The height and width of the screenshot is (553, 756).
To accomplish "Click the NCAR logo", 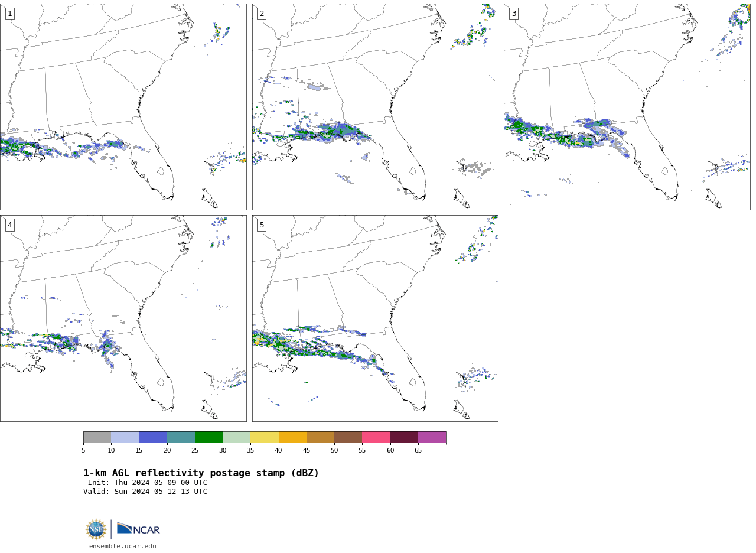I will (138, 529).
